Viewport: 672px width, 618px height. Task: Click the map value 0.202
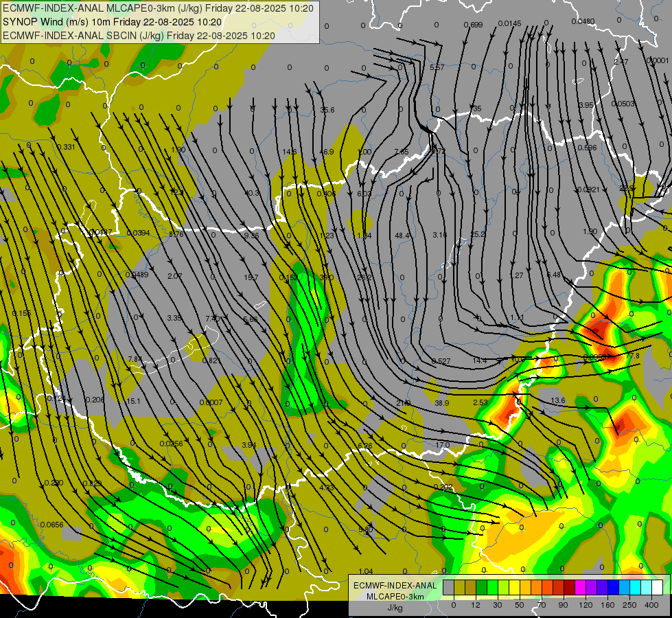point(443,488)
